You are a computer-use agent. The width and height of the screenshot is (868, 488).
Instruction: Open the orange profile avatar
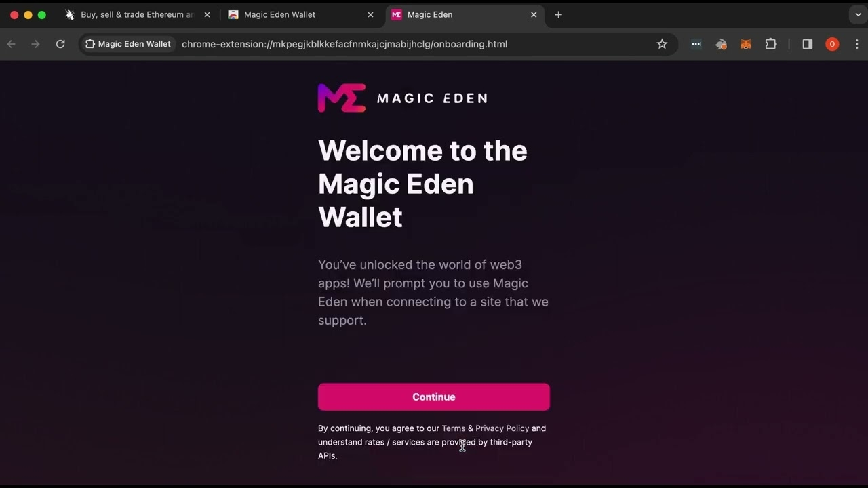[x=832, y=44]
